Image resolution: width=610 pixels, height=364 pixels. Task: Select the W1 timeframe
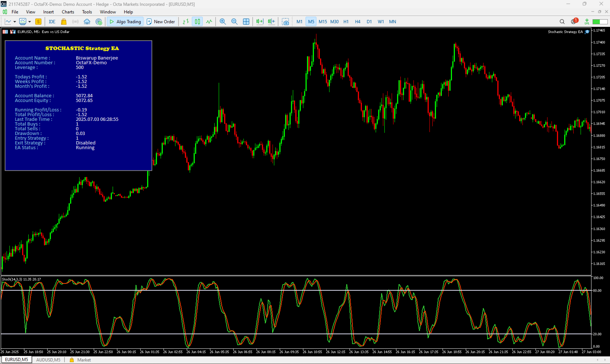tap(381, 22)
